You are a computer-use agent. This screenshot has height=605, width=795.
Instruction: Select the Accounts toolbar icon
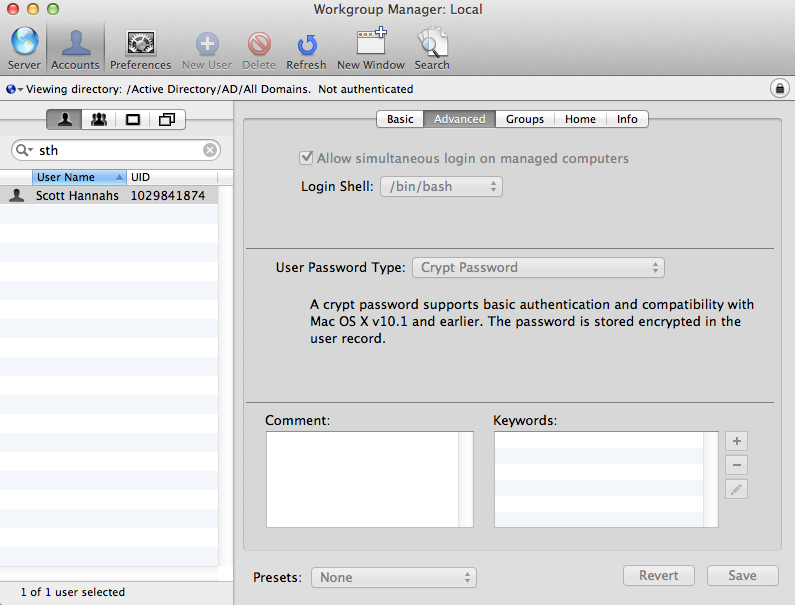75,48
